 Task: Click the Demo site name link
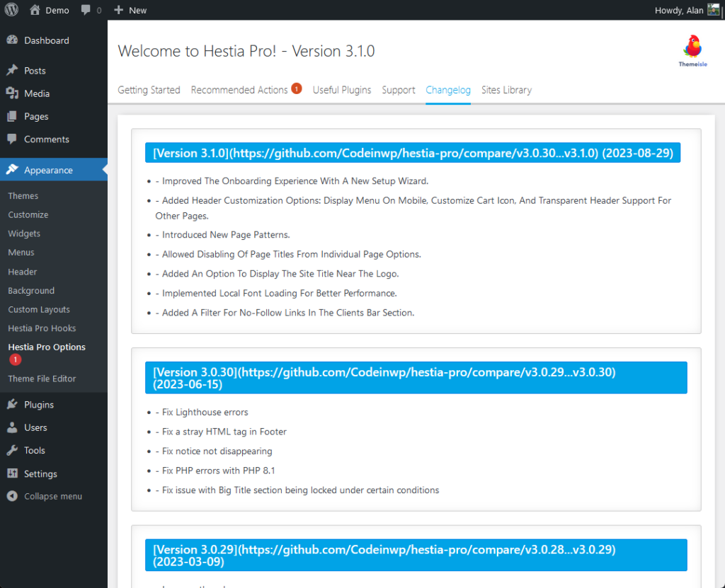click(57, 10)
